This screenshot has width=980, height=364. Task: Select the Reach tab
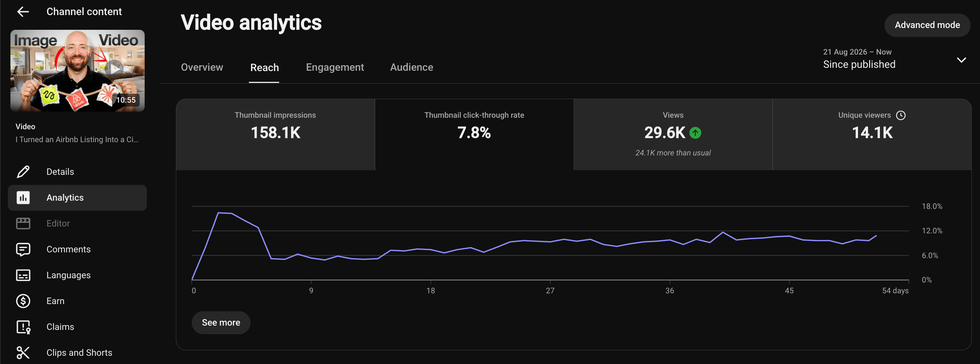265,68
